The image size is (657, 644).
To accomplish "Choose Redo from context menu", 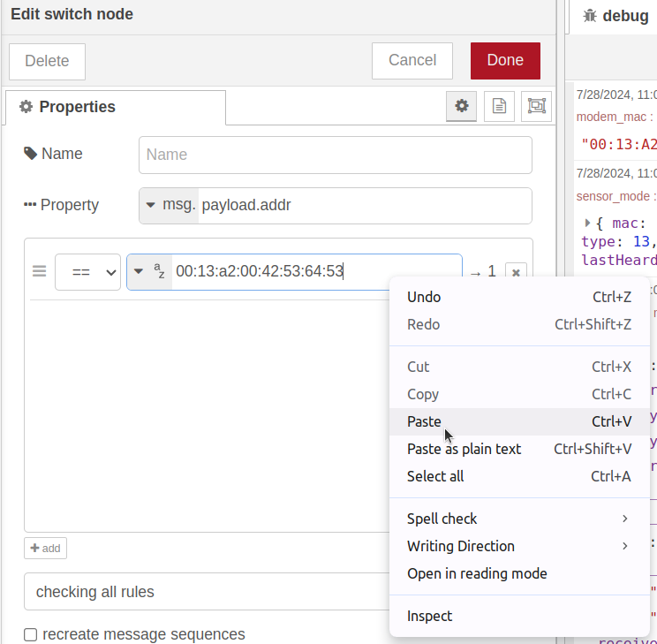I will point(519,324).
